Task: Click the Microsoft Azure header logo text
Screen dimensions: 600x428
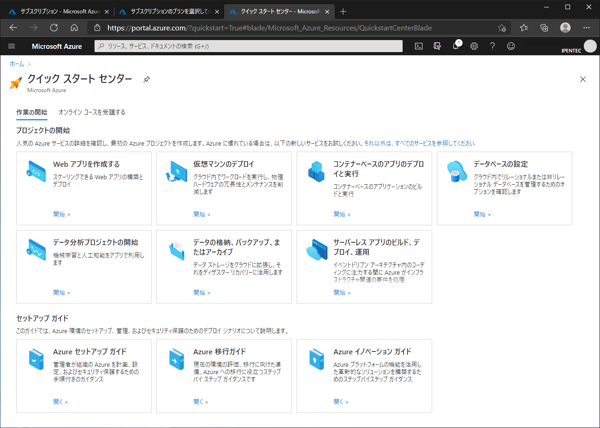Action: [57, 46]
